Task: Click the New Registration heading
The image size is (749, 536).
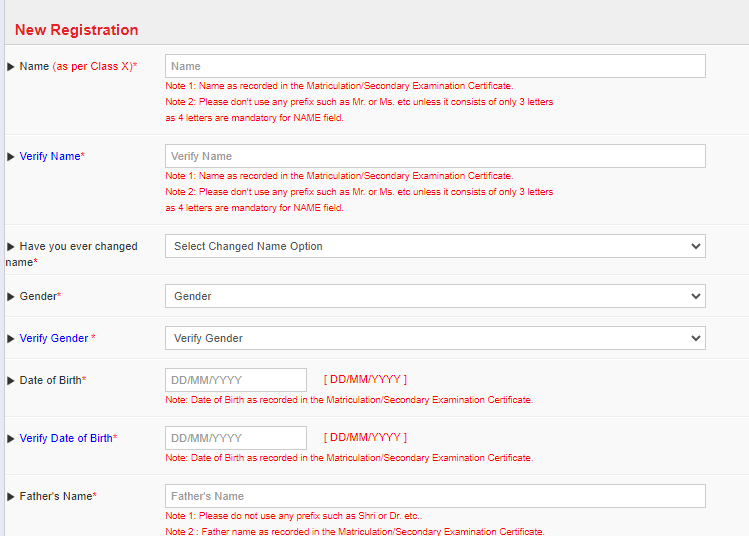Action: (76, 30)
